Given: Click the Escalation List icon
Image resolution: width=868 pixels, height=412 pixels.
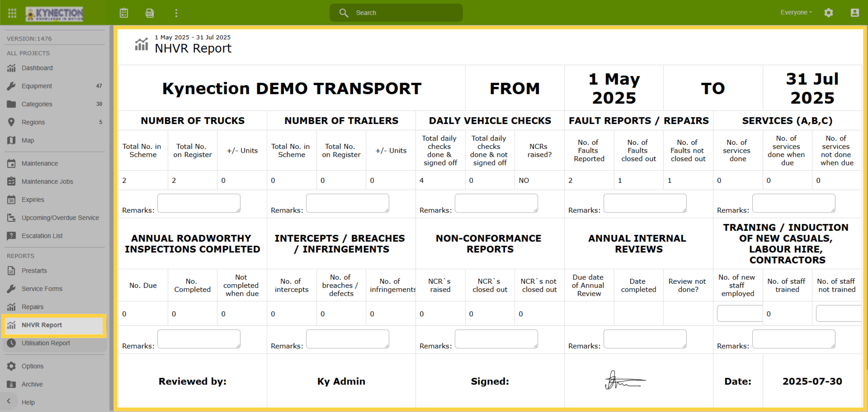Looking at the screenshot, I should 12,236.
